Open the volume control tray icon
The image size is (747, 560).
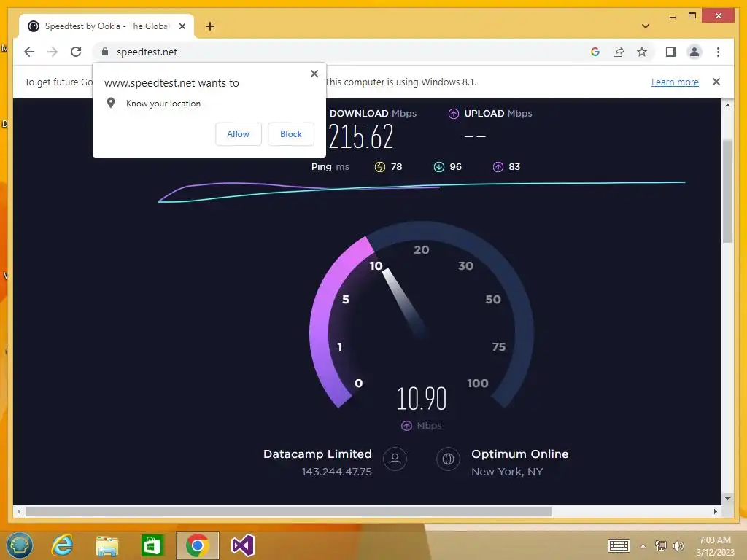[678, 545]
